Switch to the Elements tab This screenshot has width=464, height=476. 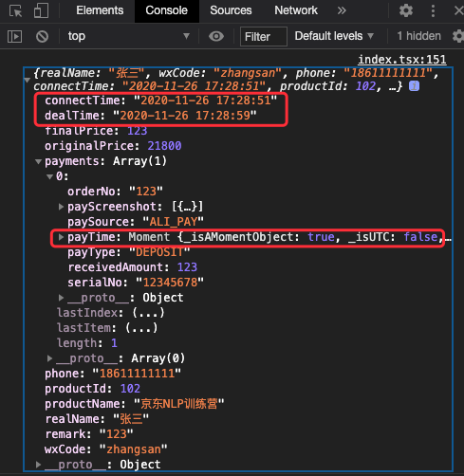click(100, 10)
